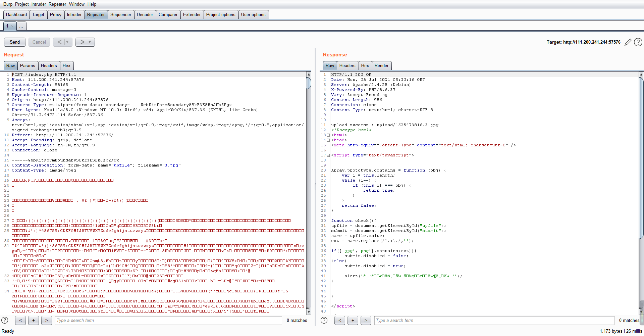Open the history back dropdown arrow
This screenshot has width=644, height=336.
pos(67,42)
